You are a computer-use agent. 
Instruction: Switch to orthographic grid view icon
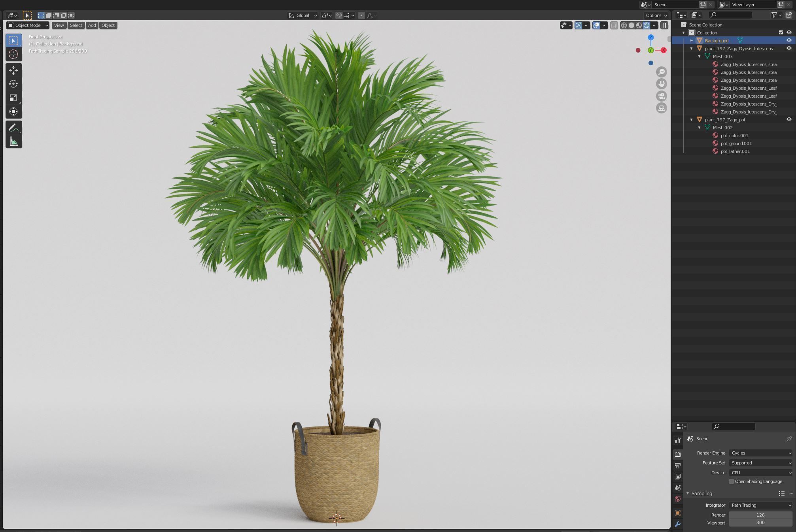coord(661,108)
